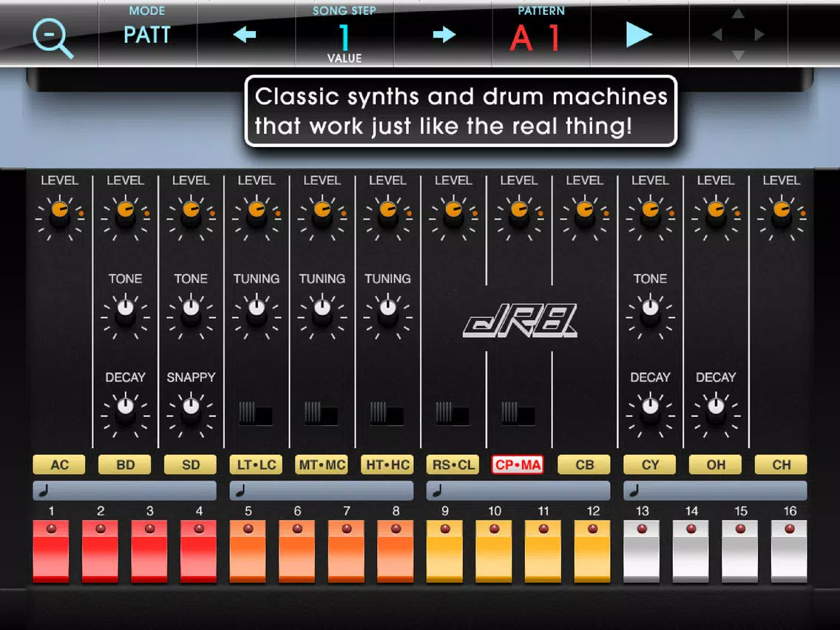The height and width of the screenshot is (630, 840).
Task: Tap the song step value 1
Action: pos(345,38)
